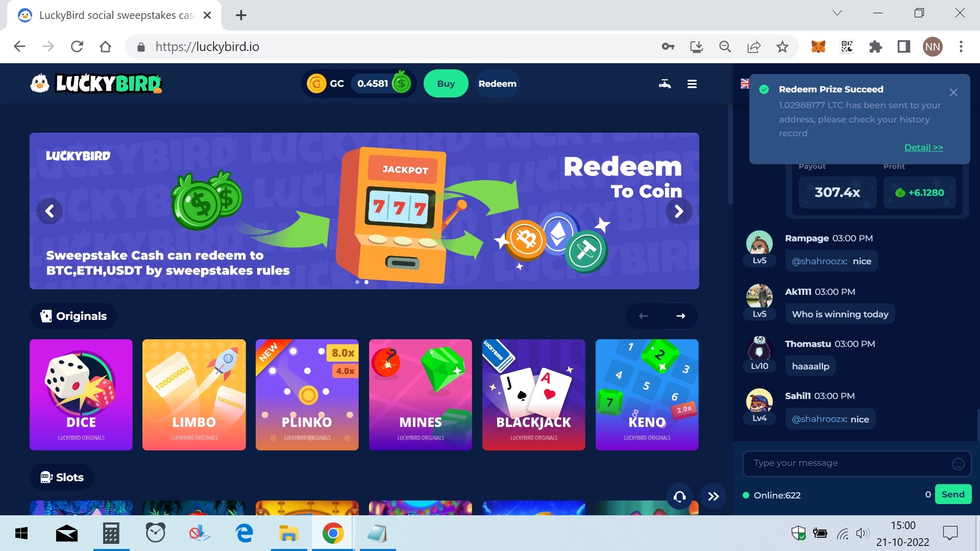Go to browser home page

[x=105, y=47]
